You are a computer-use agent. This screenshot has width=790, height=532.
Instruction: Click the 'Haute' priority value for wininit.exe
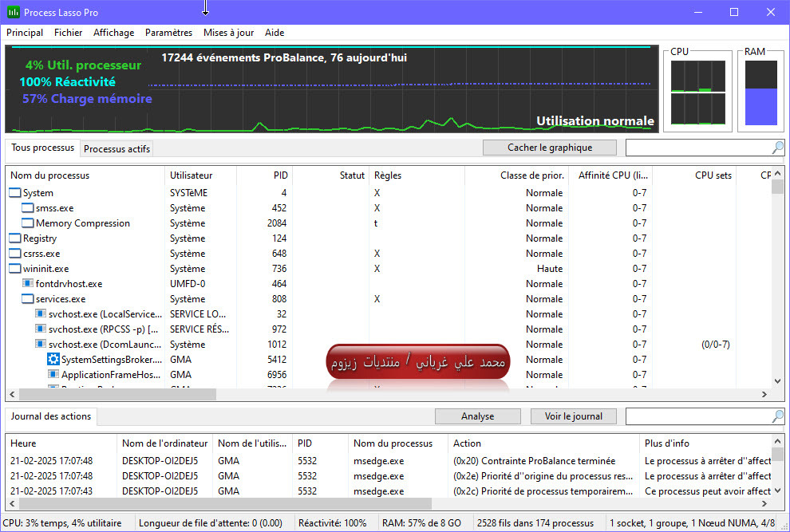550,269
